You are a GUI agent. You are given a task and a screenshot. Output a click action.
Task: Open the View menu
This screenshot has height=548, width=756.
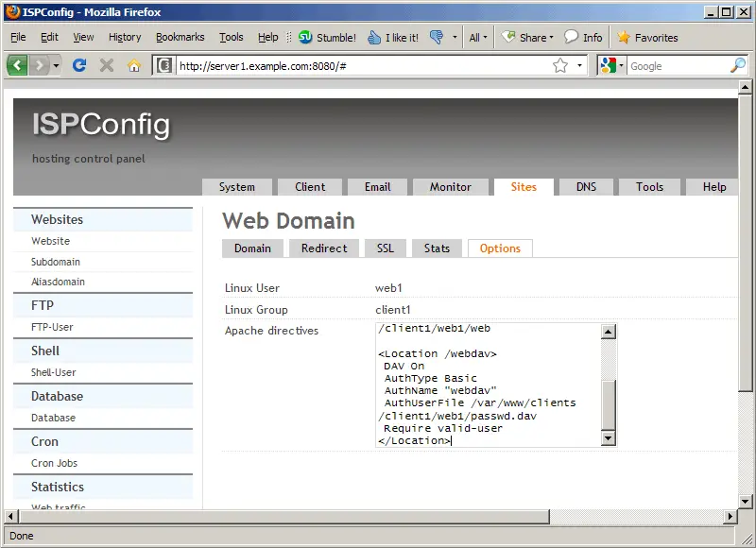click(x=83, y=37)
